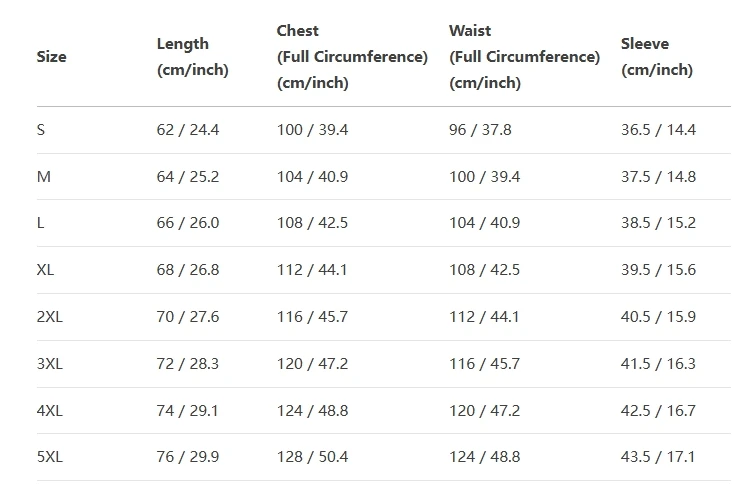Image resolution: width=756 pixels, height=498 pixels.
Task: Click the Size column header
Action: click(x=52, y=57)
